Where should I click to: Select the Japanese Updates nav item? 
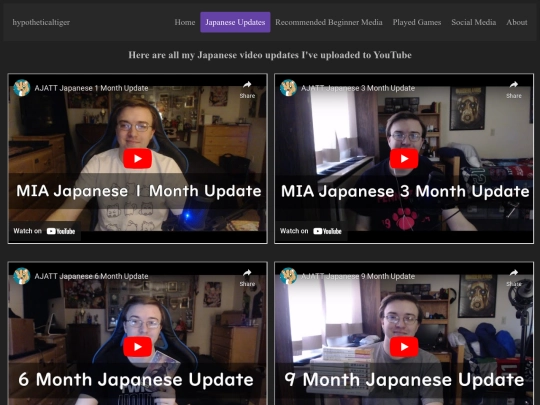(x=235, y=22)
